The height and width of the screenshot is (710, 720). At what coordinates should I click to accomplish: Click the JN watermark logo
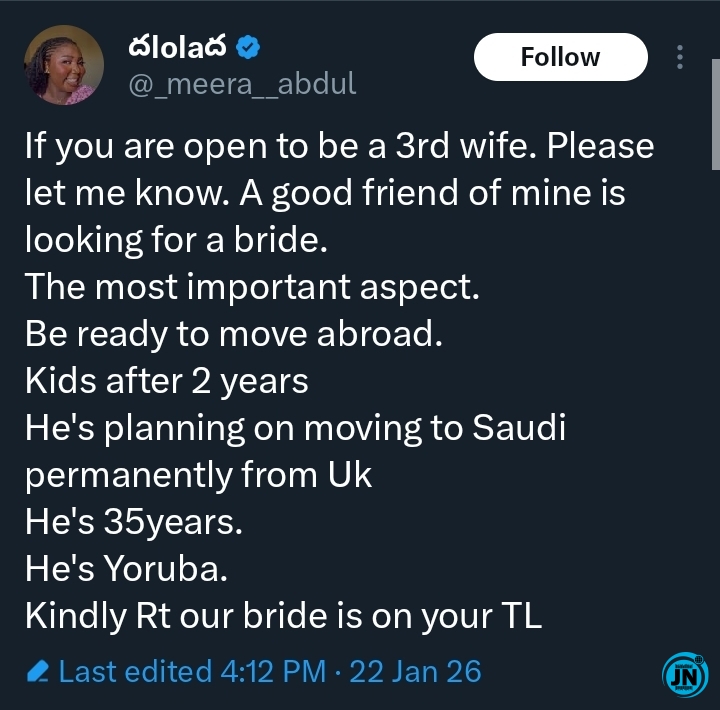click(683, 675)
